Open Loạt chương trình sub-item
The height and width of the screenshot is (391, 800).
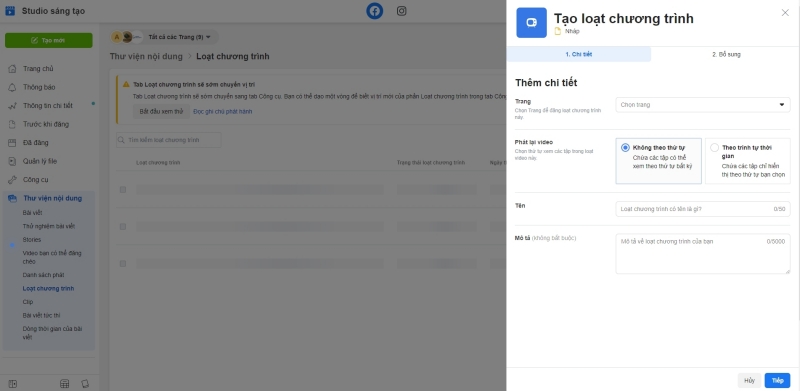coord(48,288)
